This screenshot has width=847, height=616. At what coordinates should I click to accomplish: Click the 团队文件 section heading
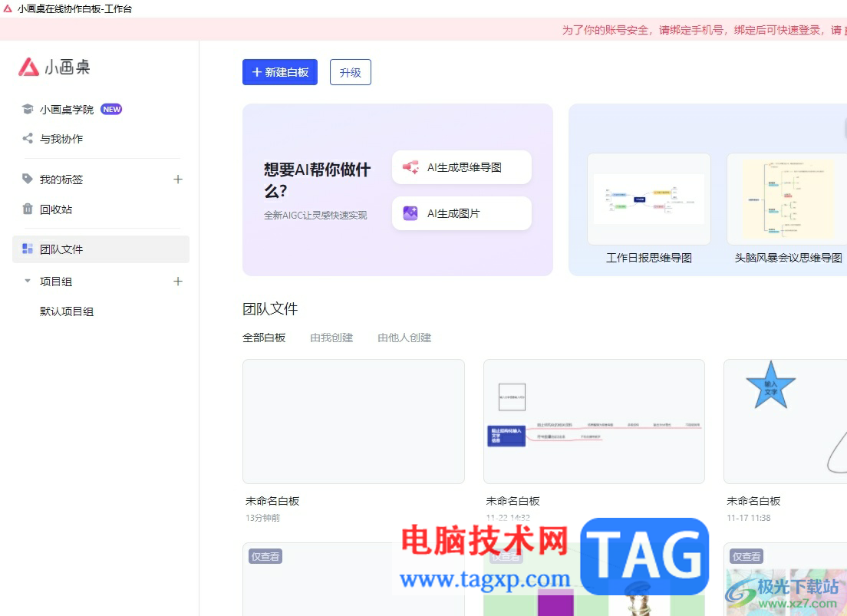[270, 309]
